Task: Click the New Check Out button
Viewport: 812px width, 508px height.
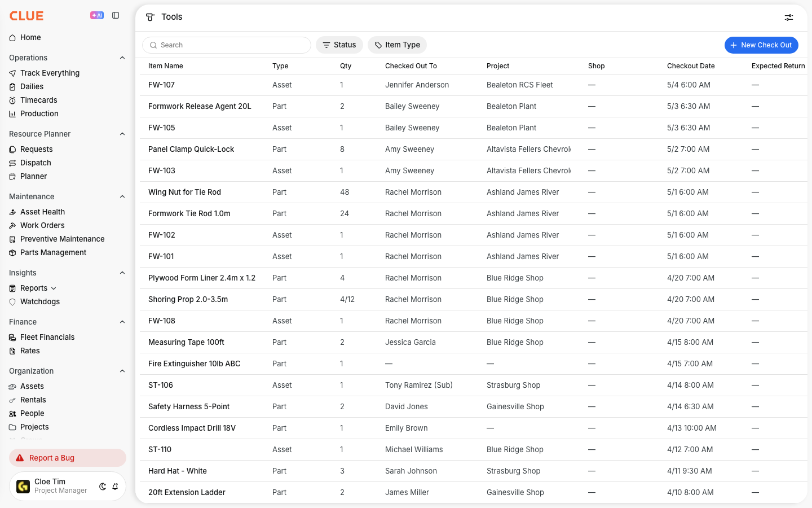Action: pos(761,45)
